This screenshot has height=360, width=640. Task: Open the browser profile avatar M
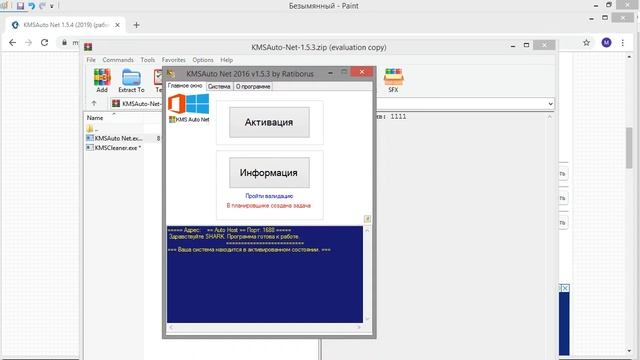pos(607,42)
